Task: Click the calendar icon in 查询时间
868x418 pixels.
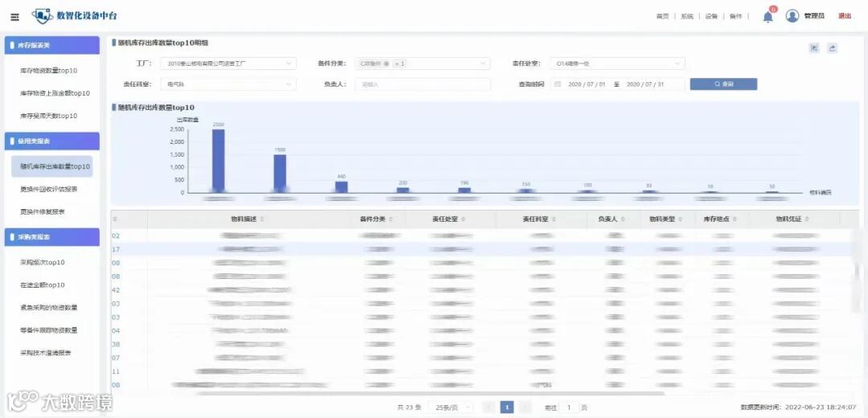Action: coord(558,84)
